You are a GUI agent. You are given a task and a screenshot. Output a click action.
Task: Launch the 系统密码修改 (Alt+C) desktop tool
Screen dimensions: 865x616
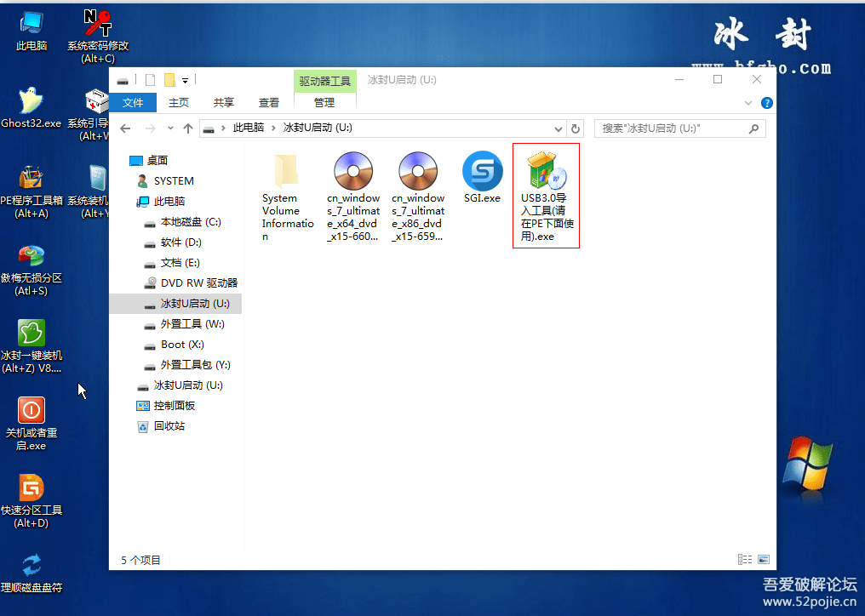[x=98, y=36]
